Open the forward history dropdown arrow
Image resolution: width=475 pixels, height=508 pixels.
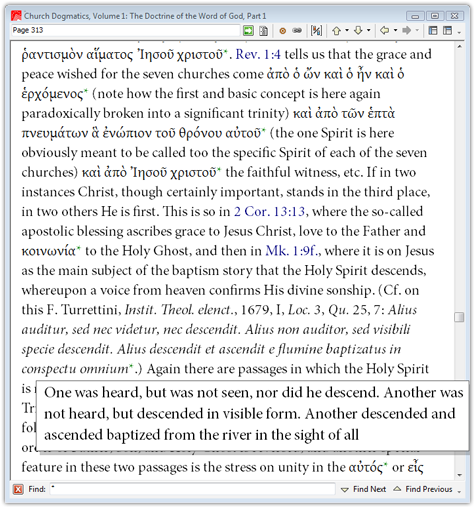(x=417, y=30)
